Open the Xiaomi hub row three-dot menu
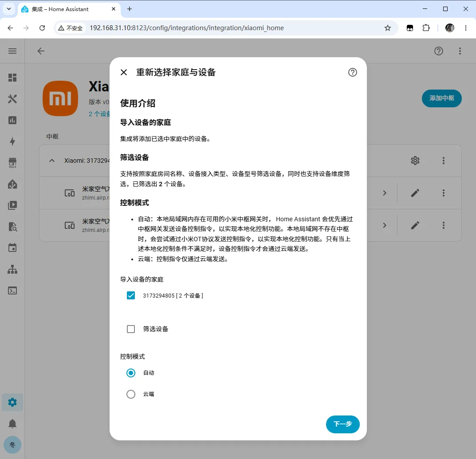Image resolution: width=476 pixels, height=459 pixels. (444, 160)
